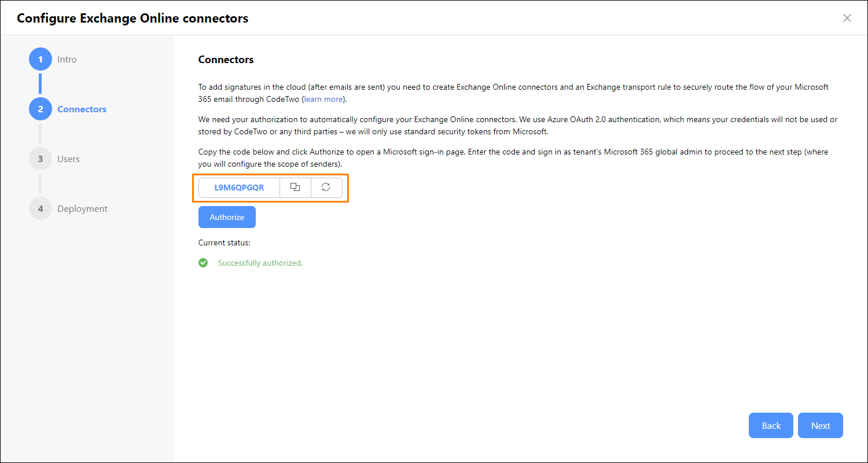Click the dialog title Configure Exchange Online connectors

pos(133,18)
